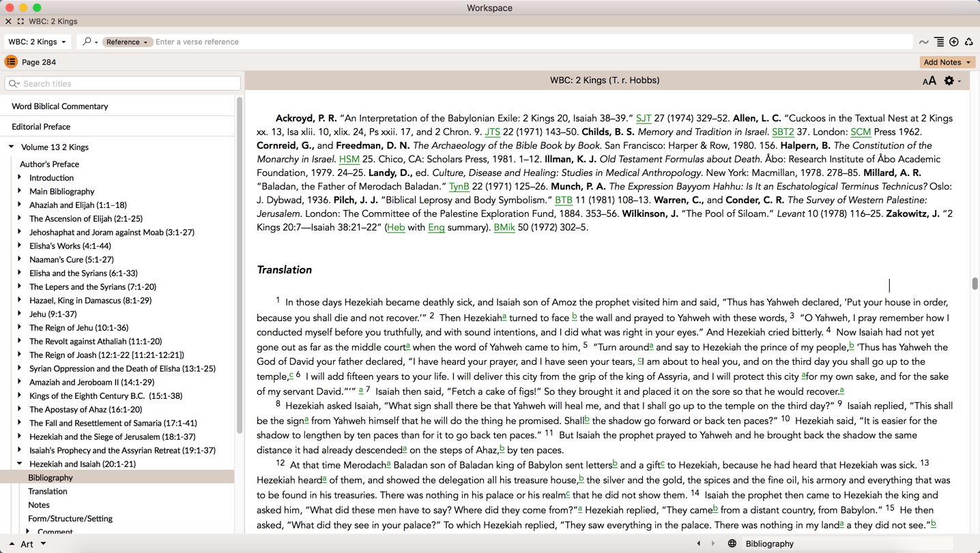Open the text layout lines icon
This screenshot has height=553, width=980.
[x=939, y=42]
